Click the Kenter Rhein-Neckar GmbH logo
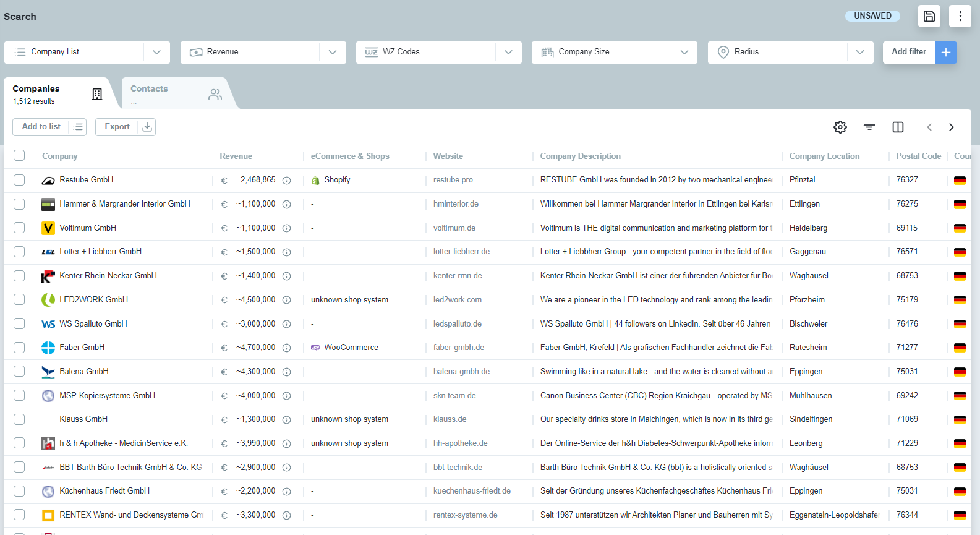 48,276
